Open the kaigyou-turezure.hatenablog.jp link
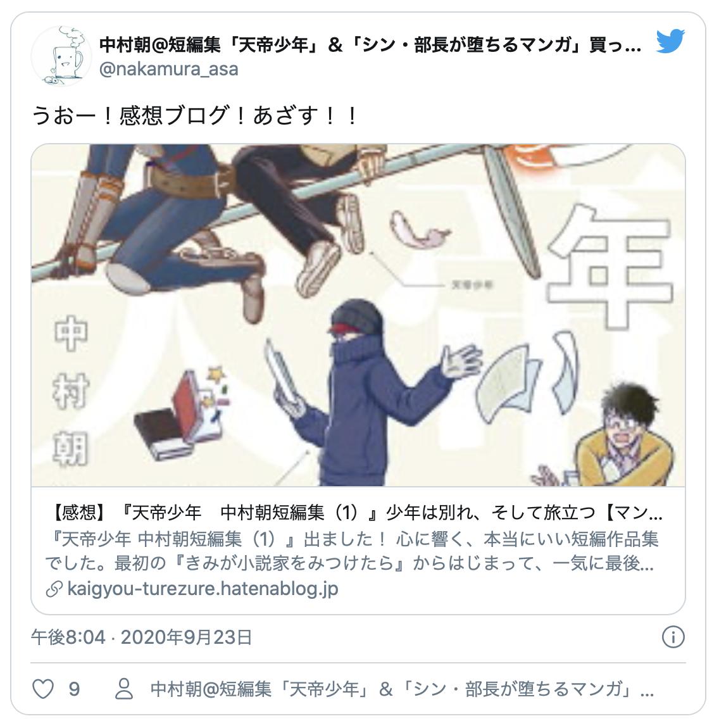The image size is (719, 728). [x=203, y=589]
